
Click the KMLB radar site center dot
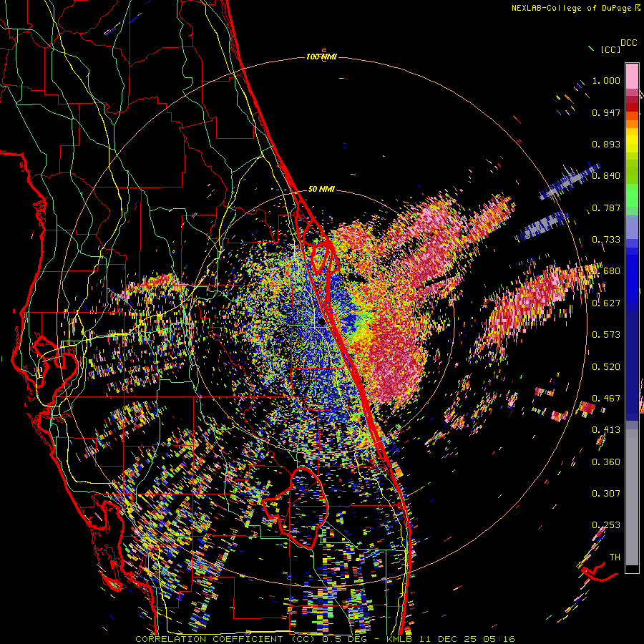pyautogui.click(x=321, y=323)
